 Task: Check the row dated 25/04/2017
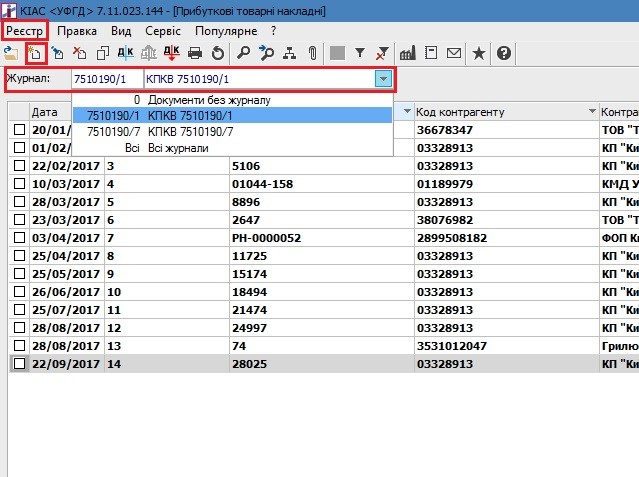pyautogui.click(x=19, y=255)
